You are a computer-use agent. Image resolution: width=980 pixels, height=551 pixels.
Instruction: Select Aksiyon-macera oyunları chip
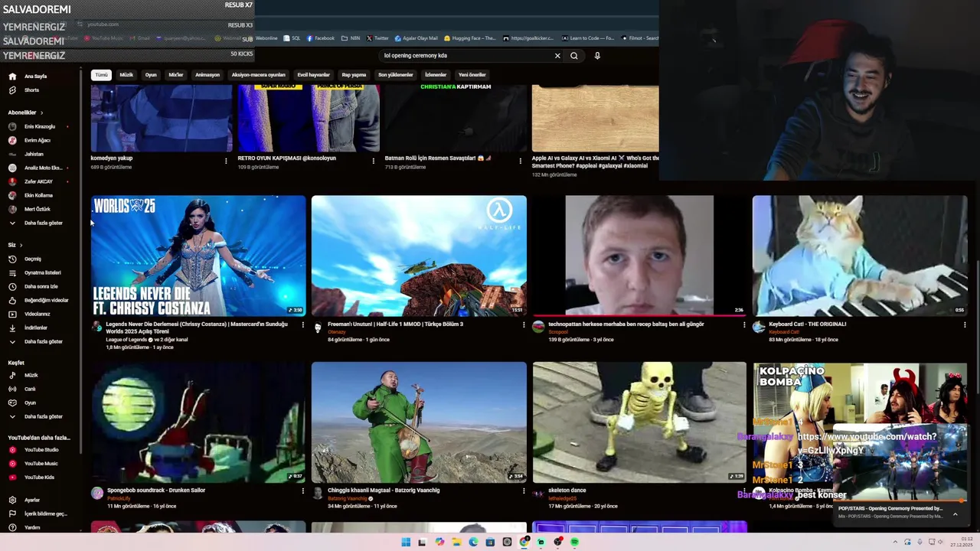(259, 75)
